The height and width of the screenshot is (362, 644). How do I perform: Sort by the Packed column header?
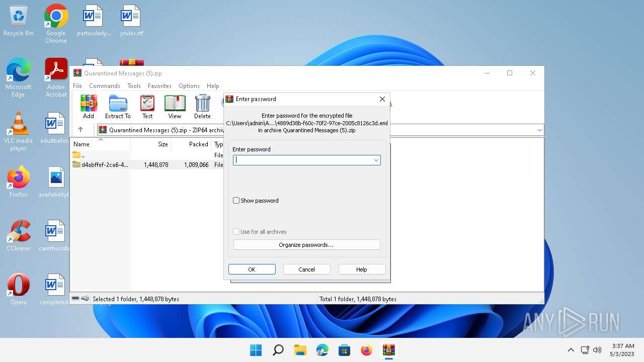[191, 144]
